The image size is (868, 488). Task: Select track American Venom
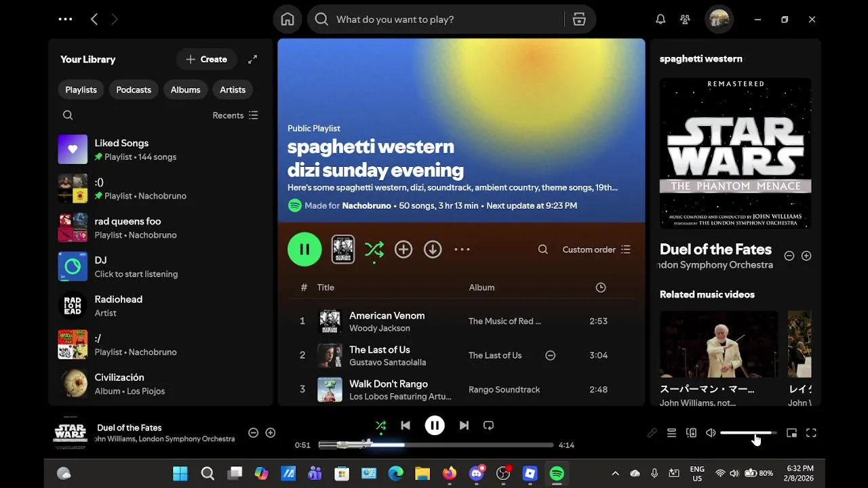click(x=387, y=316)
